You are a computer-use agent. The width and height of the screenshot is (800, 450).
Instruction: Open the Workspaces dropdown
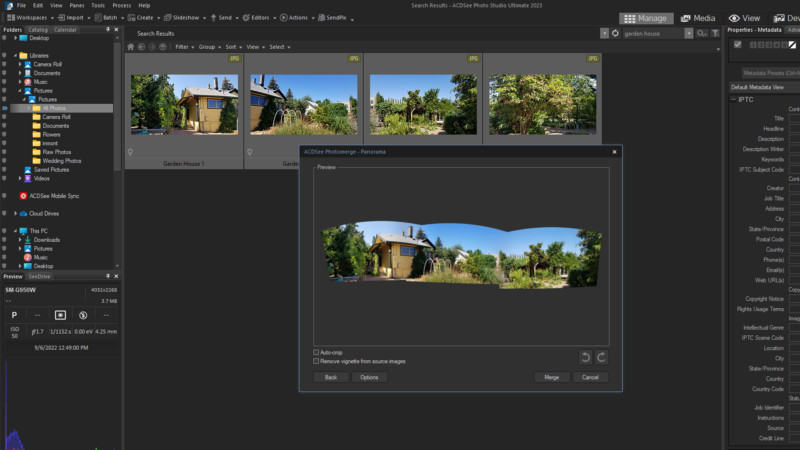[31, 18]
